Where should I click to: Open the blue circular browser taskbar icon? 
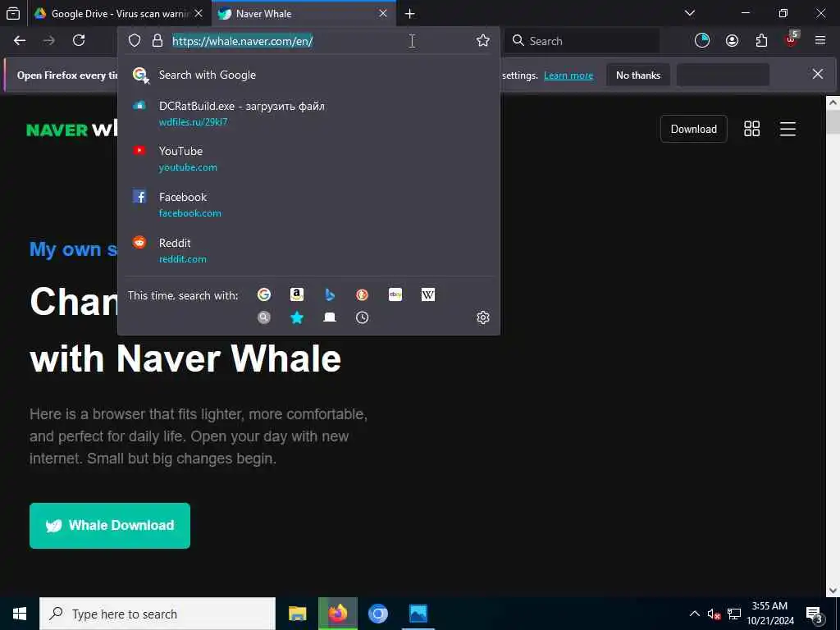(377, 614)
